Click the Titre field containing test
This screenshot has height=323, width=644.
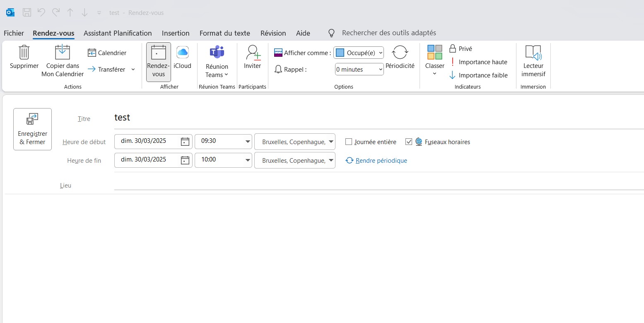pyautogui.click(x=379, y=118)
